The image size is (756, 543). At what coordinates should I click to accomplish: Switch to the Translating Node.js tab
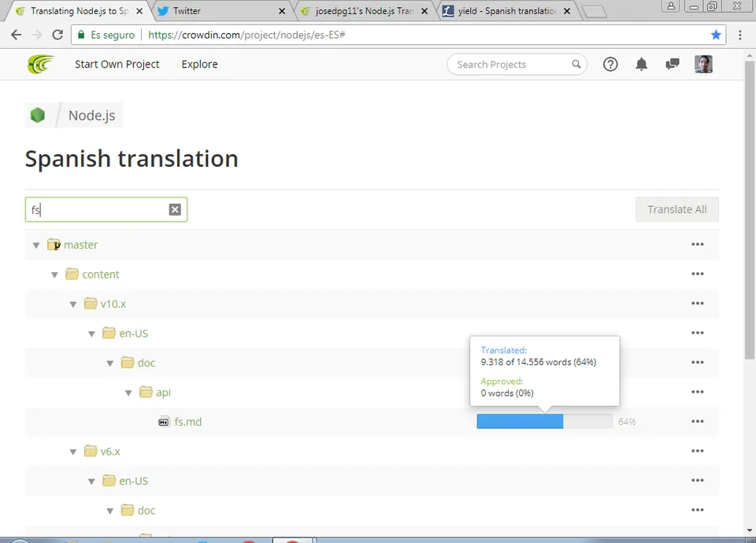click(77, 10)
